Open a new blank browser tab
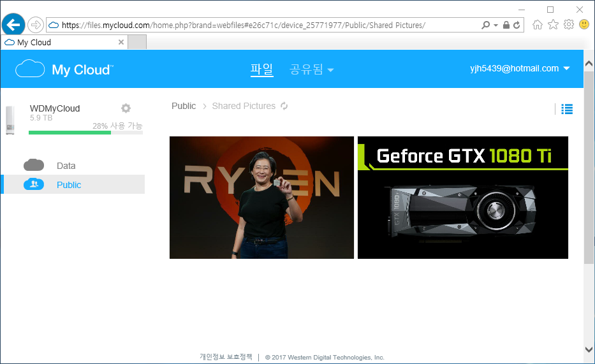Image resolution: width=595 pixels, height=364 pixels. pyautogui.click(x=137, y=42)
